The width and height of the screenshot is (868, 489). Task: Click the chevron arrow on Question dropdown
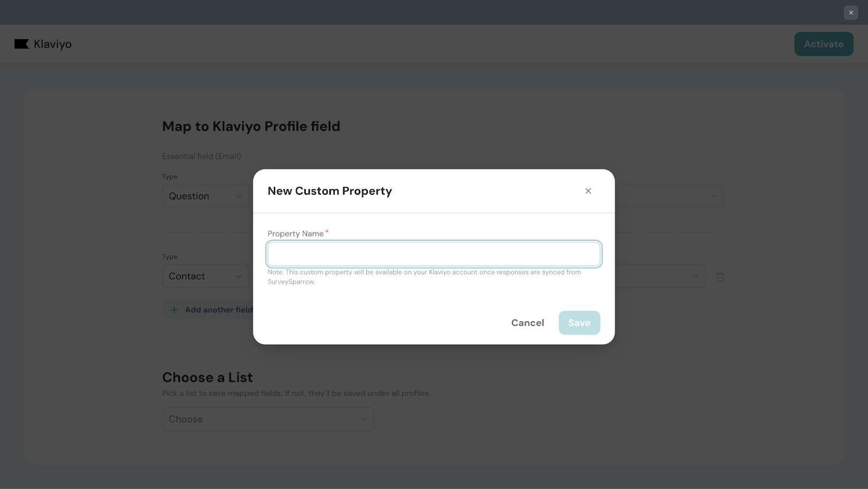tap(239, 196)
